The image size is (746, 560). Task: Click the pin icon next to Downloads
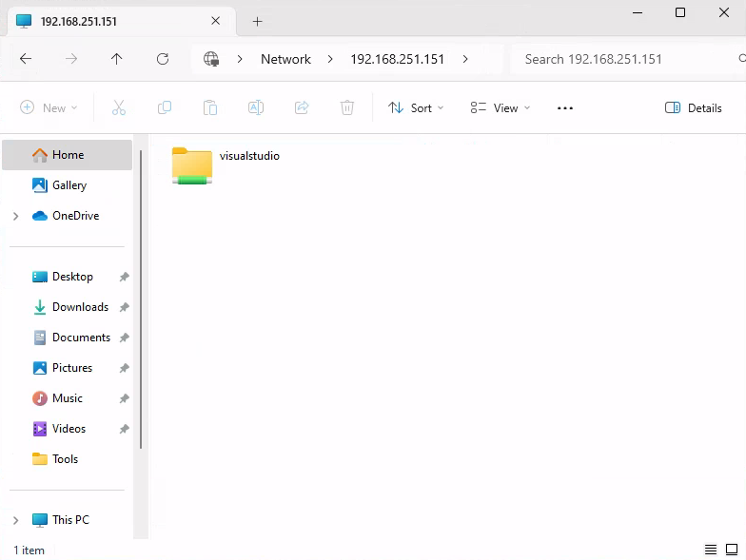[x=124, y=307]
